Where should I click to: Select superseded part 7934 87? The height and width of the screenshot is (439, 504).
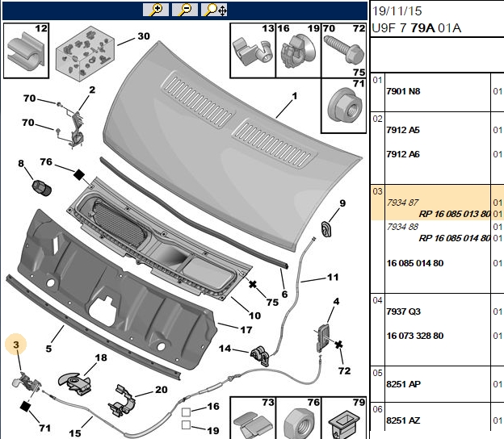[x=402, y=203]
